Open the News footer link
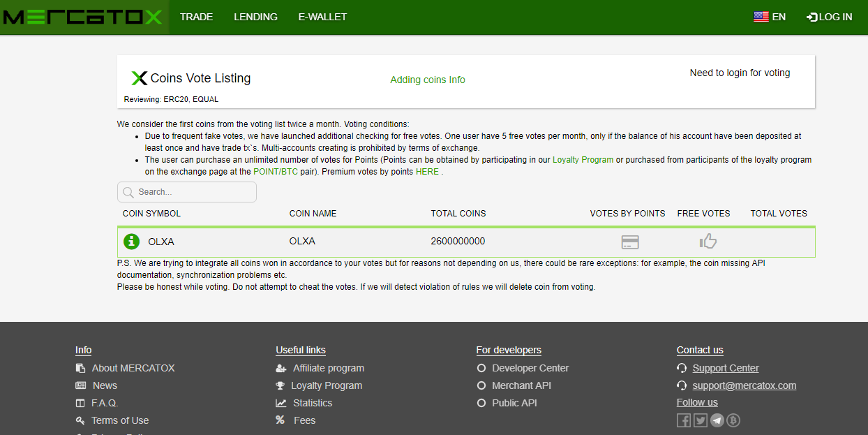This screenshot has width=868, height=435. tap(105, 385)
